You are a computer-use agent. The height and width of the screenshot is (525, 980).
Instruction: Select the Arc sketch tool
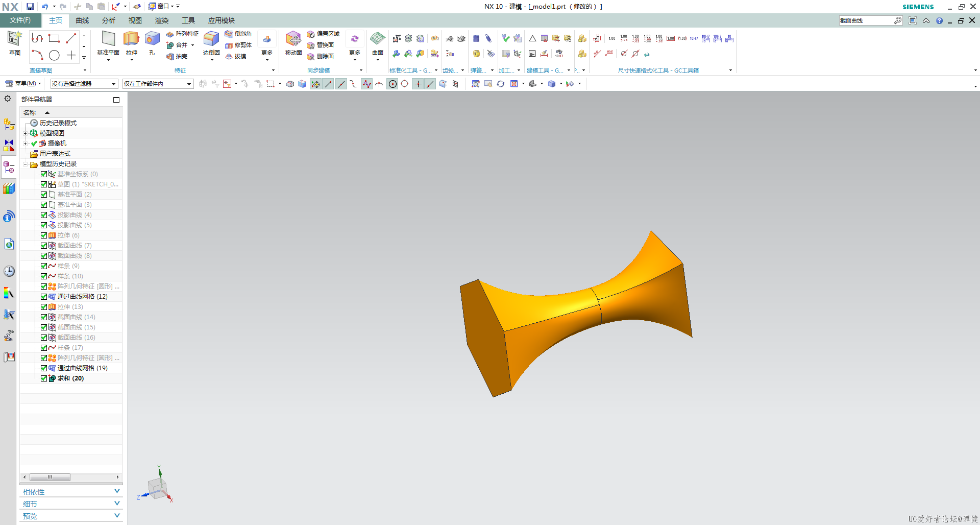(x=37, y=55)
